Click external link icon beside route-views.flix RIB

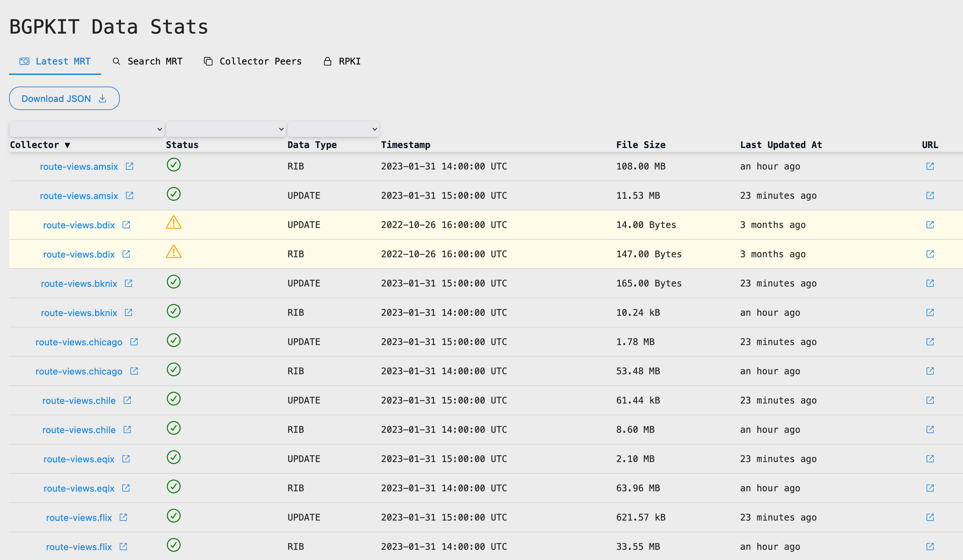coord(123,546)
